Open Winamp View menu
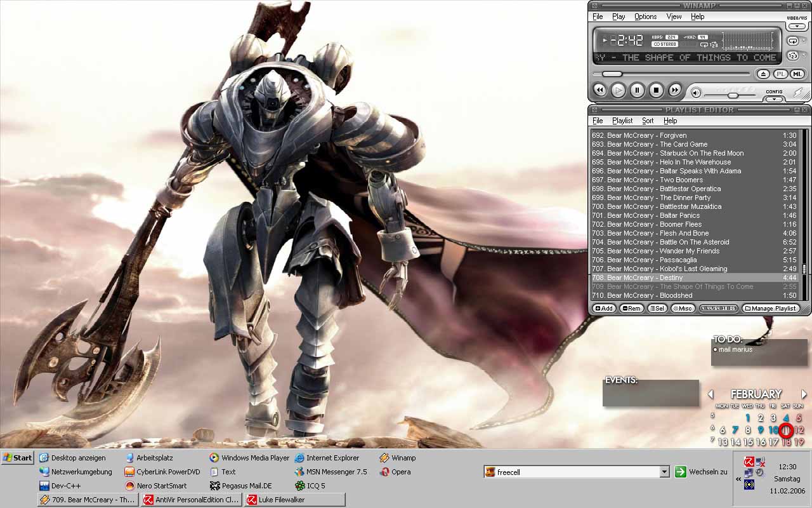 [674, 17]
